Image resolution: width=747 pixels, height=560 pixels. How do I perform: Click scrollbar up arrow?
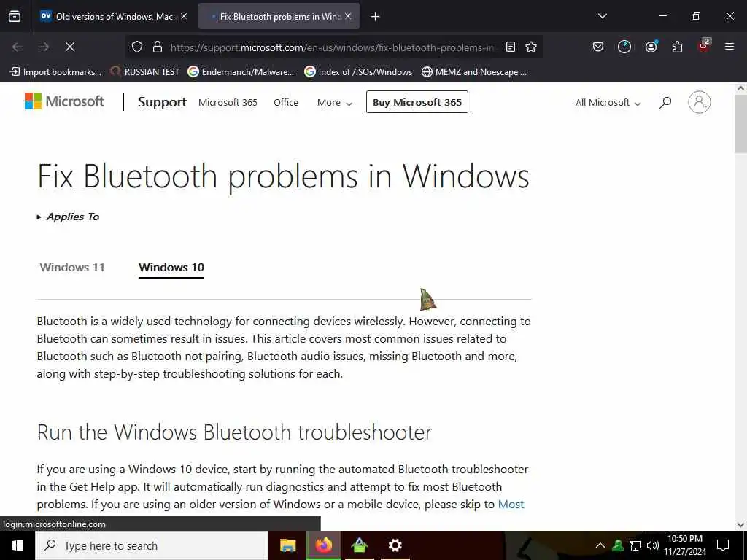(x=741, y=88)
